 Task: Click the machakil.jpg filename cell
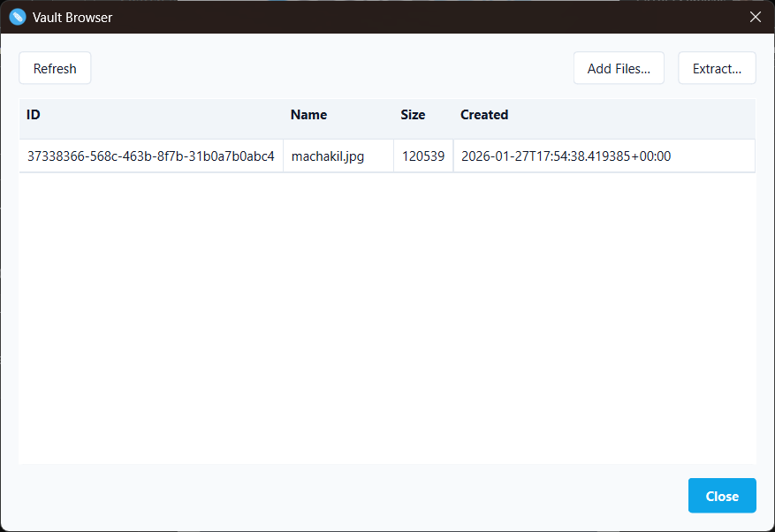tap(328, 156)
